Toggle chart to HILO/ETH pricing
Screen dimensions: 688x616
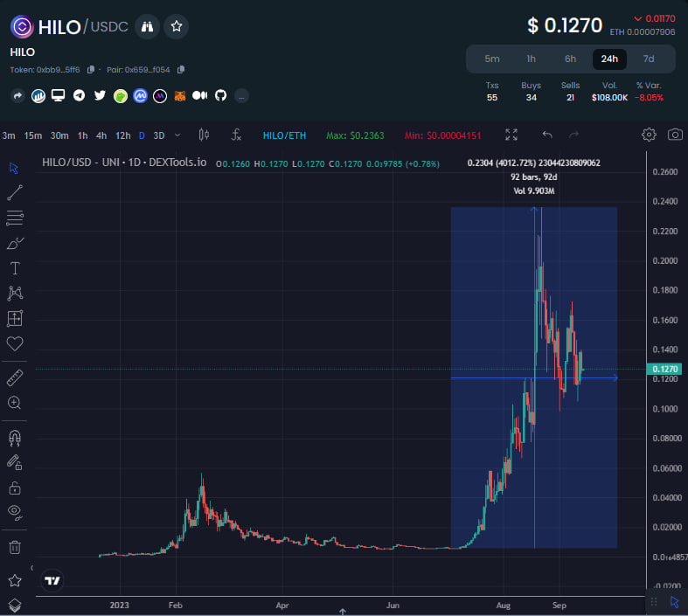(284, 135)
